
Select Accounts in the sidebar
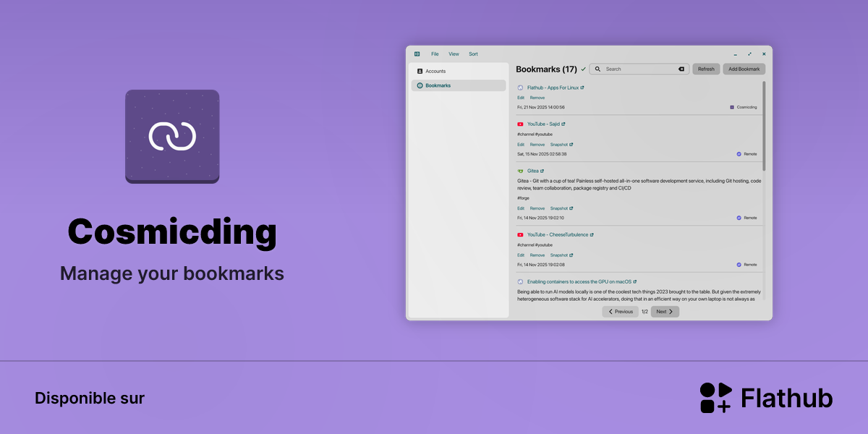(459, 71)
